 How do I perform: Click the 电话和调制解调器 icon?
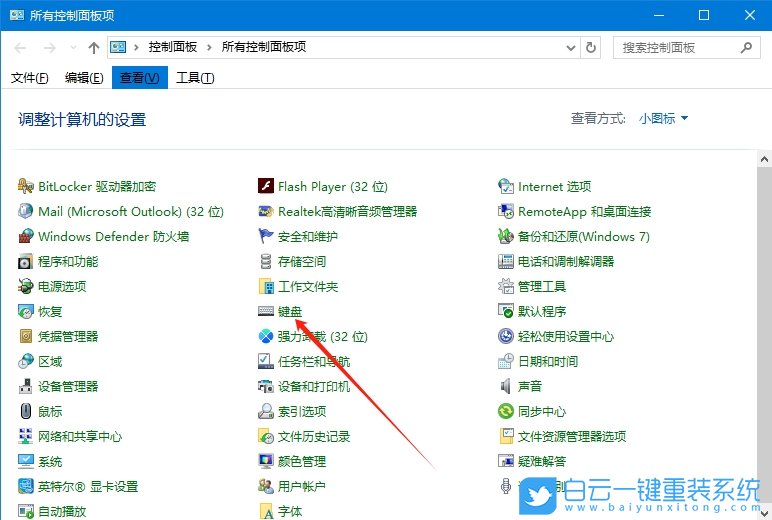[506, 261]
